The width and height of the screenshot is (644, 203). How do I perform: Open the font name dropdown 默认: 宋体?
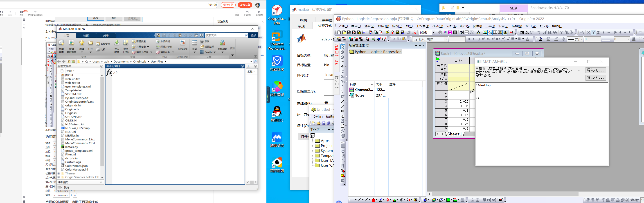pyautogui.click(x=446, y=39)
